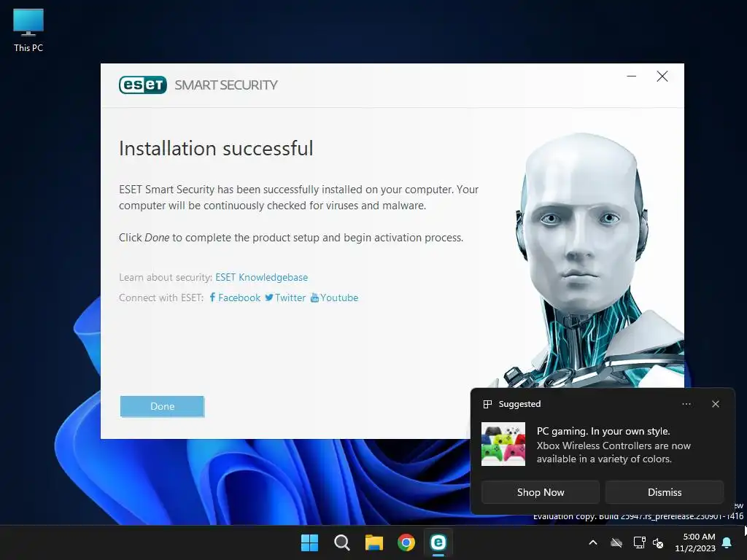
Task: Open ESET Youtube link
Action: click(x=334, y=297)
